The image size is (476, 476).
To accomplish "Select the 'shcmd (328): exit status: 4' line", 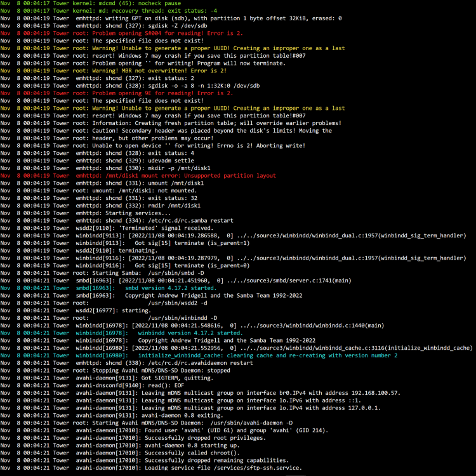I will coord(97,154).
